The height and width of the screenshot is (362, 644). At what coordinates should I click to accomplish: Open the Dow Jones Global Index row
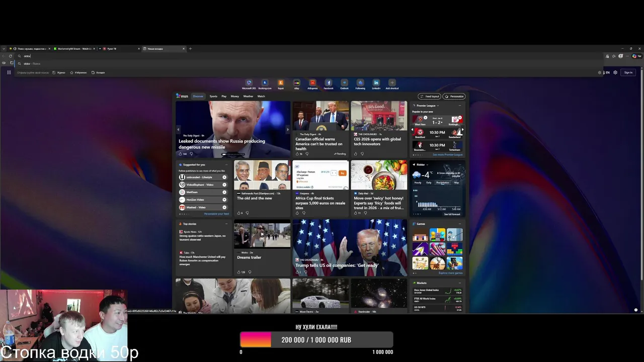pos(438,291)
